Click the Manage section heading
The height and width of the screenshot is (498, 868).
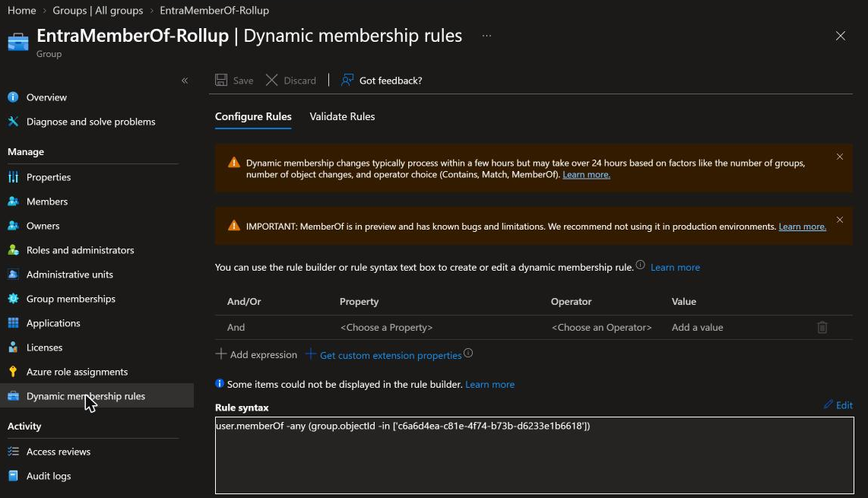click(26, 152)
